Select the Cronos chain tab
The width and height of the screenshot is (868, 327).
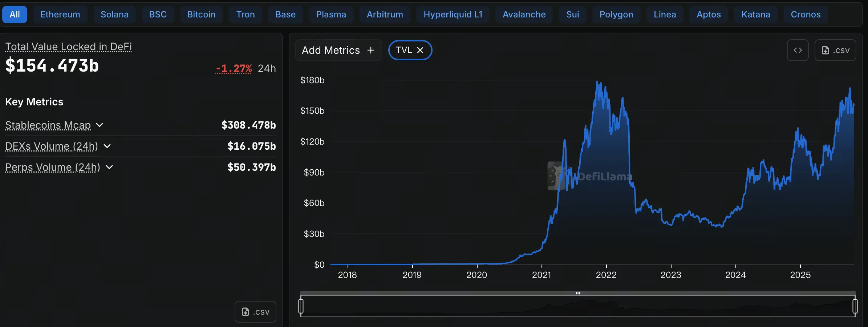coord(806,15)
